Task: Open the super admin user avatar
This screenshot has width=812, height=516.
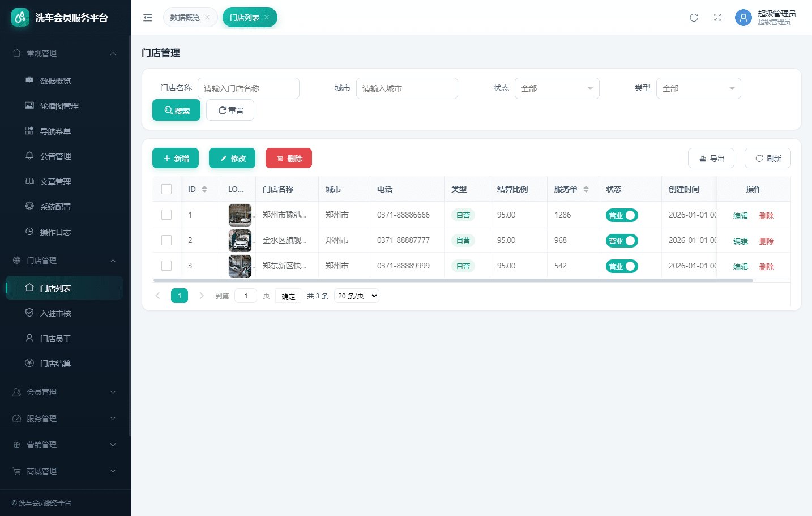Action: point(743,18)
